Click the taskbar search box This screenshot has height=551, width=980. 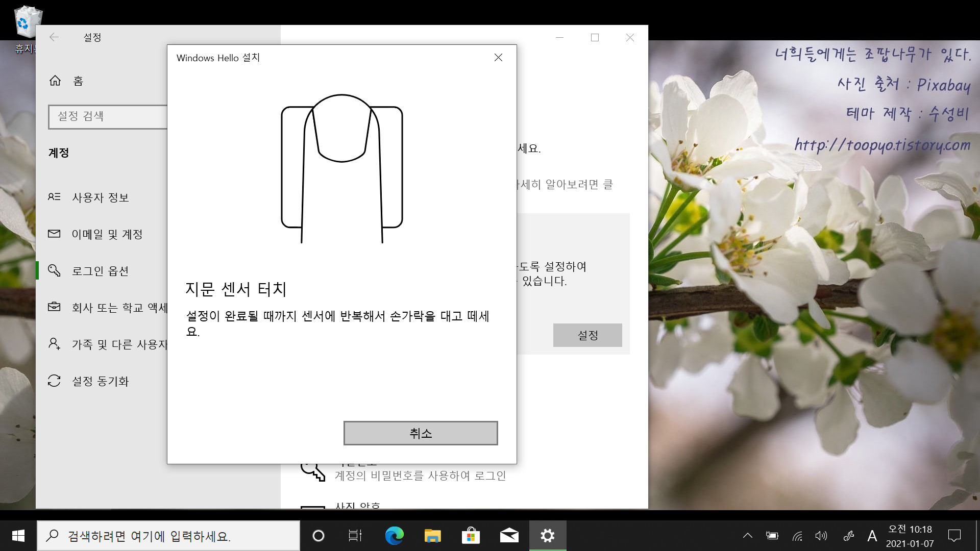[168, 536]
